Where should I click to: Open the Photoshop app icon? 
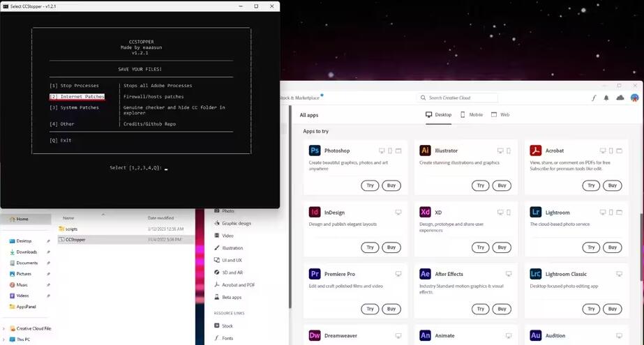pyautogui.click(x=315, y=151)
